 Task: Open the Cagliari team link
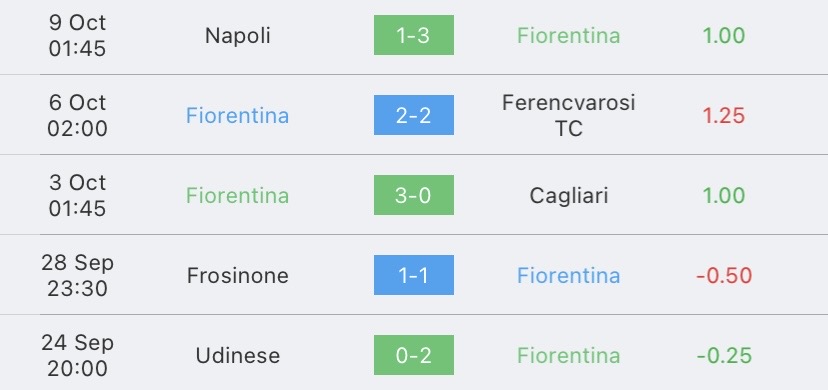tap(569, 195)
